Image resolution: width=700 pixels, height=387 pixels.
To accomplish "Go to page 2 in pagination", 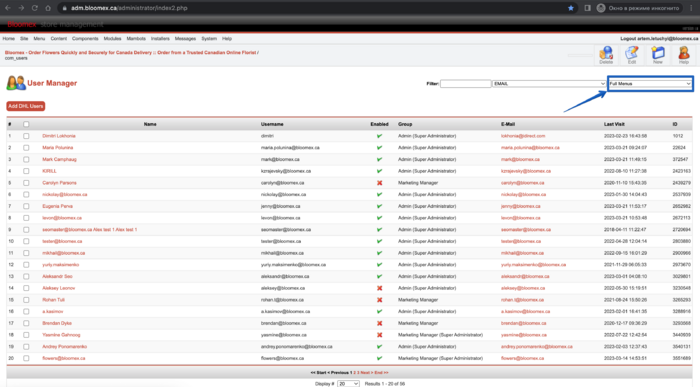I will pyautogui.click(x=354, y=373).
